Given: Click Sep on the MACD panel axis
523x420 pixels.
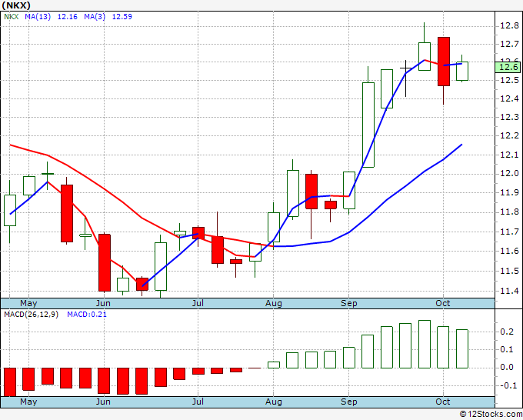Looking at the screenshot, I should click(349, 402).
